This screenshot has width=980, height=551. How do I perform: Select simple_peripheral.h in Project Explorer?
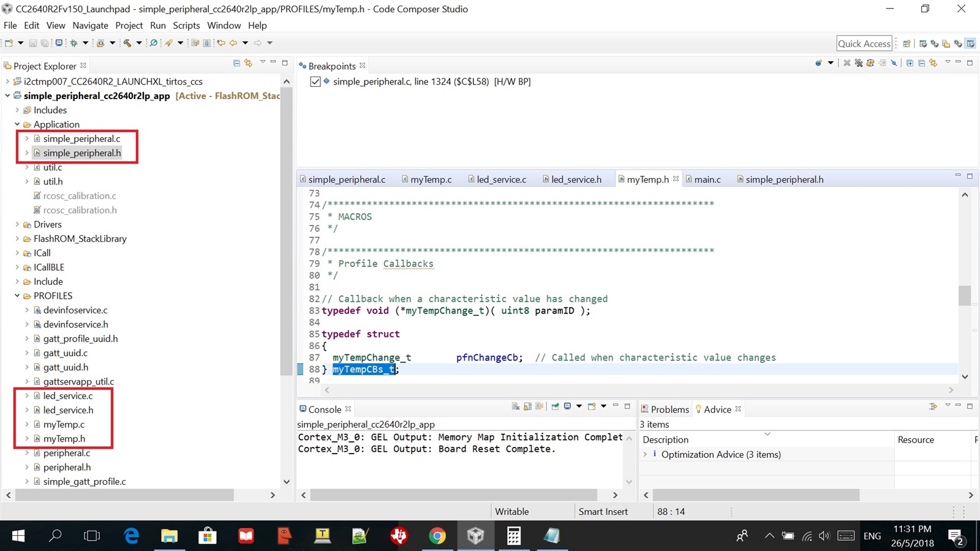(82, 153)
